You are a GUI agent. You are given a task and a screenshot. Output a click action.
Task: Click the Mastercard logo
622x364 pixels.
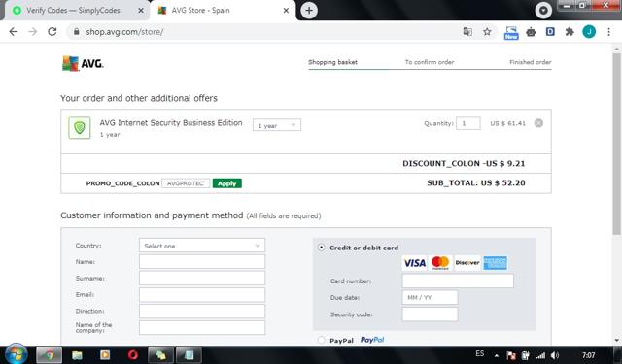coord(440,263)
